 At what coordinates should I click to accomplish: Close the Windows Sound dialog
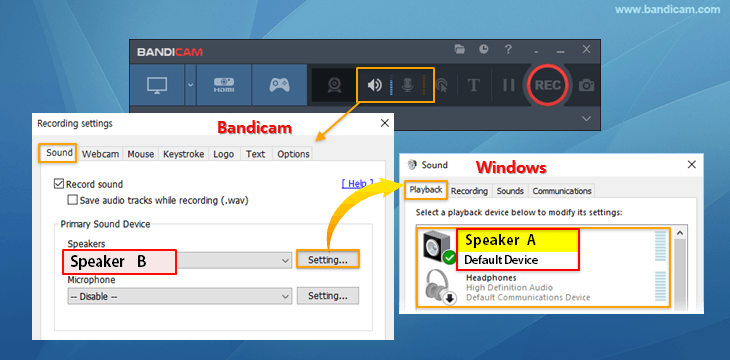tap(692, 164)
